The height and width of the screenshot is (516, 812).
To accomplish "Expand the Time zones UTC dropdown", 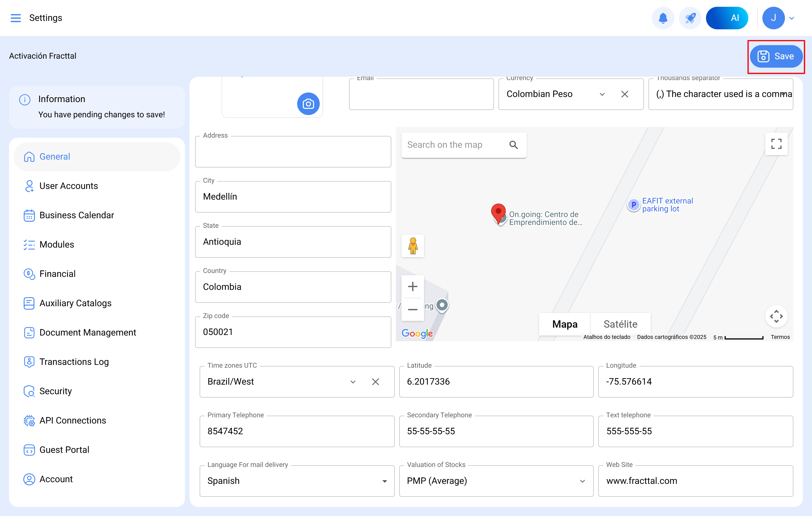I will pyautogui.click(x=353, y=382).
